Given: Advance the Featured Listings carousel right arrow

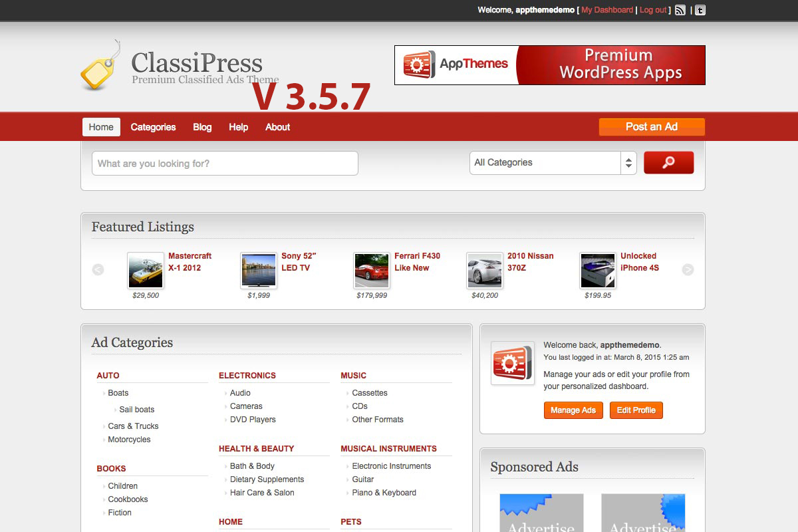Looking at the screenshot, I should 688,269.
